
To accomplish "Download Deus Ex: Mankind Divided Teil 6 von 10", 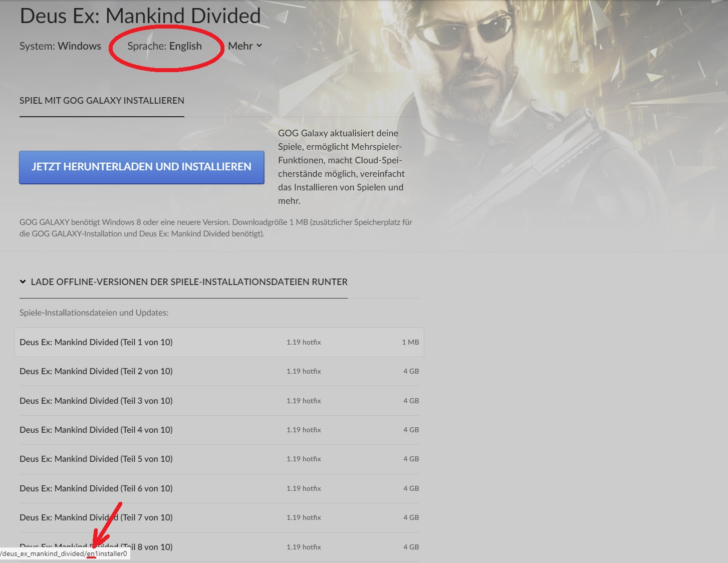I will [219, 488].
